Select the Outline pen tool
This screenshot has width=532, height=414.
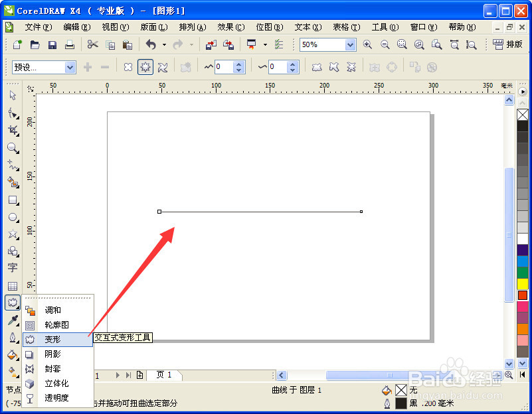coord(13,338)
